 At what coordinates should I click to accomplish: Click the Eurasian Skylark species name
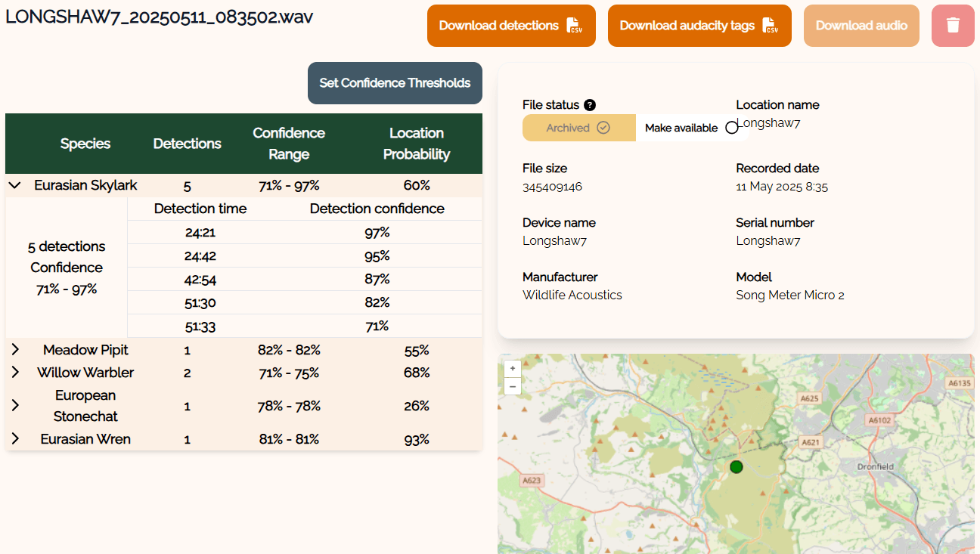coord(85,185)
